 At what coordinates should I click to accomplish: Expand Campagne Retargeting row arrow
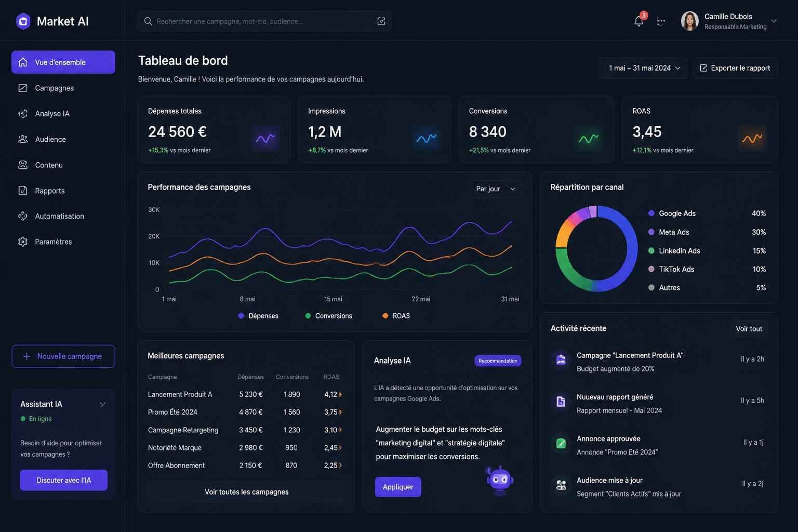(x=340, y=430)
